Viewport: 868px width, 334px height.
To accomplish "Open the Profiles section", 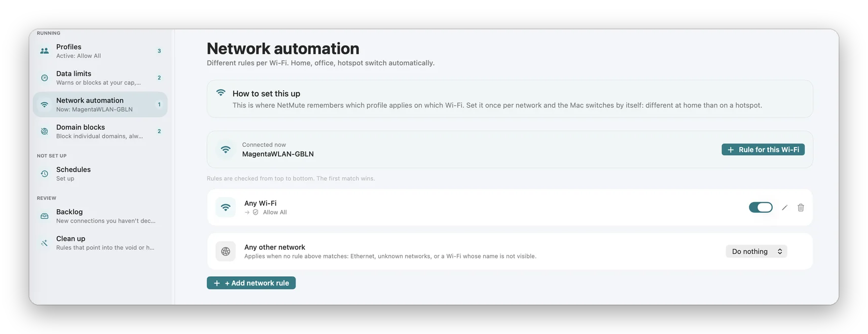I will 100,51.
